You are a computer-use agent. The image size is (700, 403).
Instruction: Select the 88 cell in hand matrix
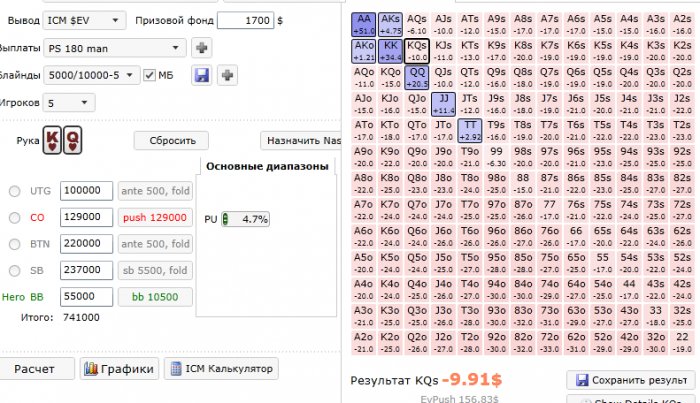coord(523,183)
